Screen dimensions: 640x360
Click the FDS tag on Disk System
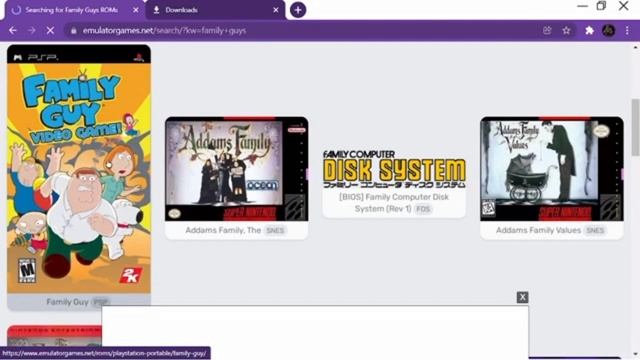(423, 209)
